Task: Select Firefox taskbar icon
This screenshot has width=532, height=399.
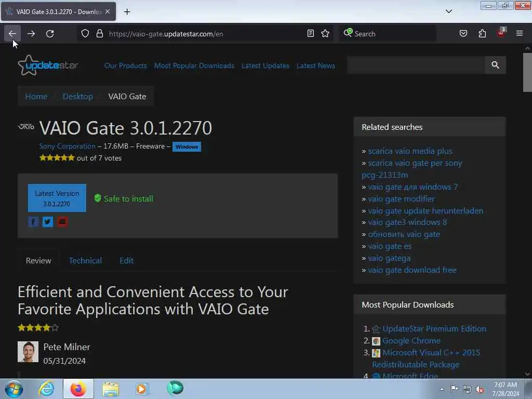Action: click(x=78, y=389)
